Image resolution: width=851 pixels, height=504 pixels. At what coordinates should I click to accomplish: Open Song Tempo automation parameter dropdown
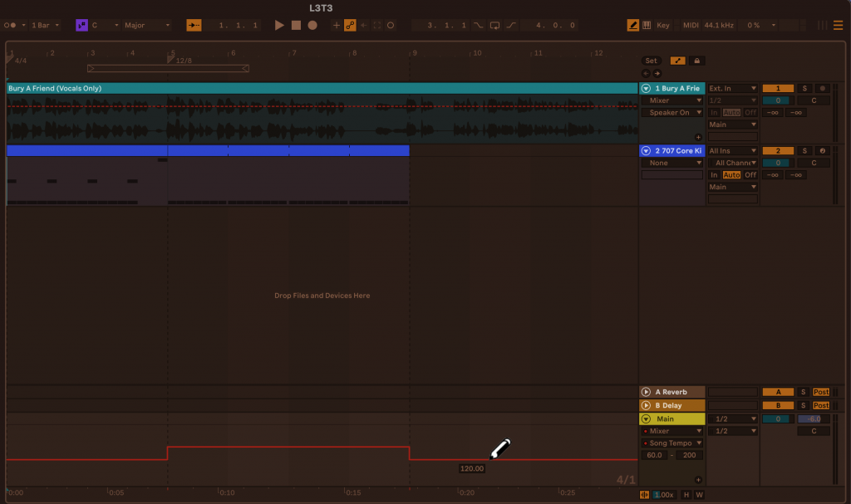(672, 443)
